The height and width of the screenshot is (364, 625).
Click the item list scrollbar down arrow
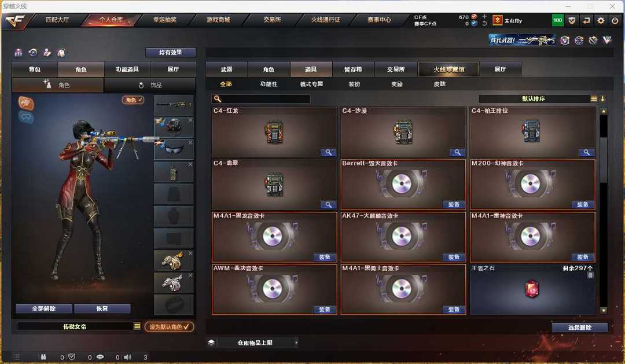(604, 310)
